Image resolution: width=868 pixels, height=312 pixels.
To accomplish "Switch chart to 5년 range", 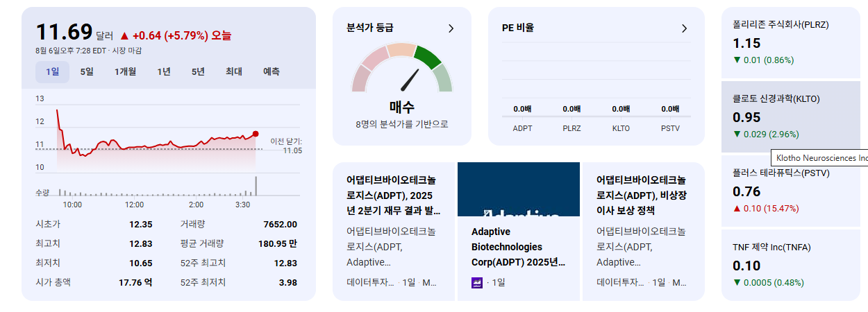I will 199,71.
